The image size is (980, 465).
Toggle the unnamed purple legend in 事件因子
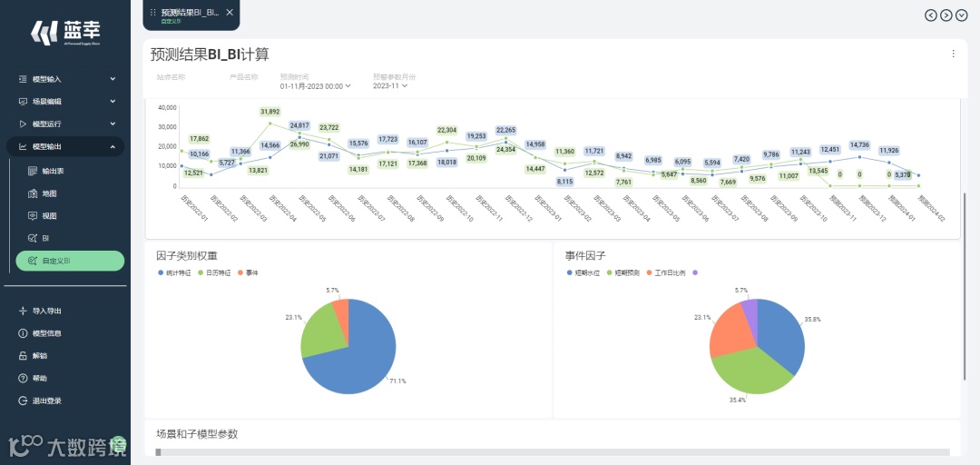tap(695, 272)
